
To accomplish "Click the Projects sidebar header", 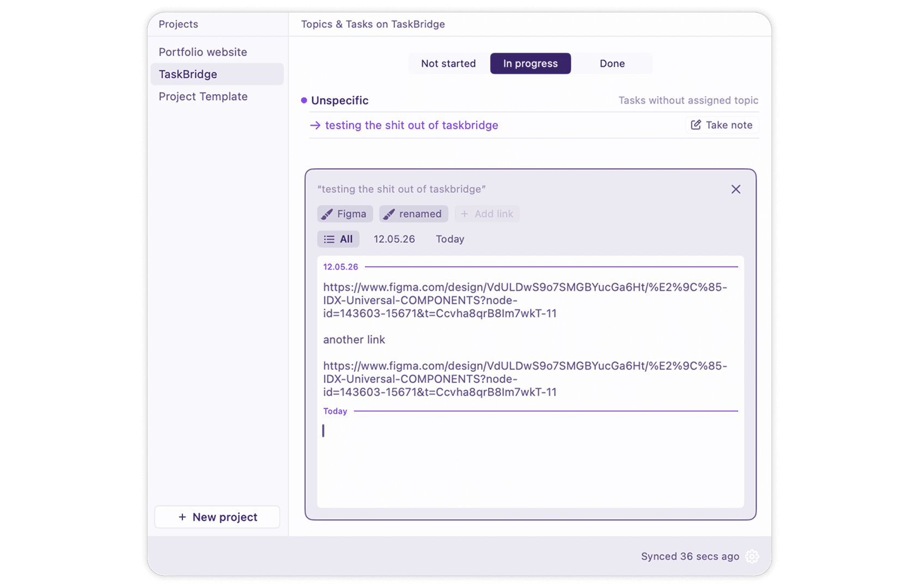I will pos(178,24).
